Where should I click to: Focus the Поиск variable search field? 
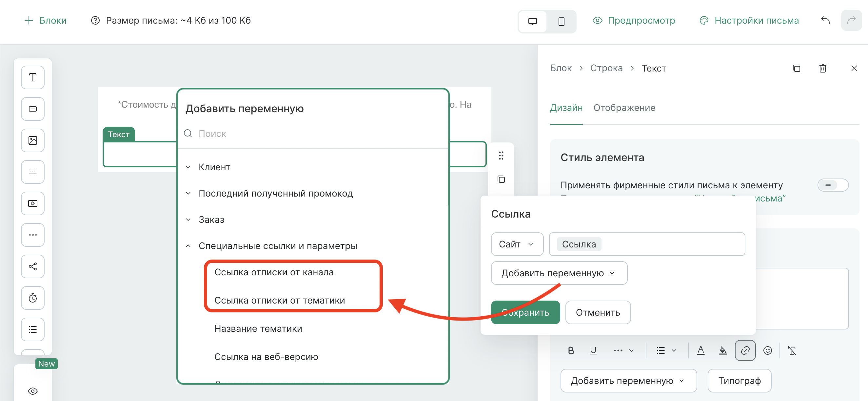pos(313,134)
